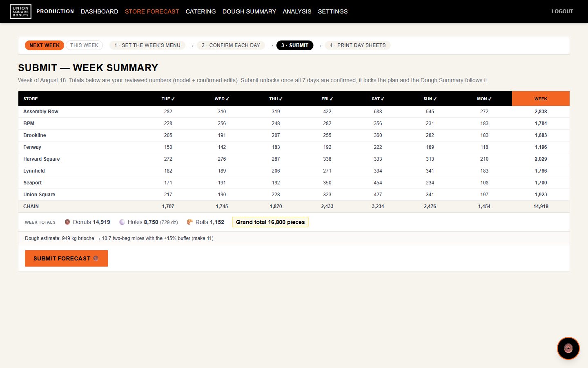Click the SAT column header

coord(378,99)
